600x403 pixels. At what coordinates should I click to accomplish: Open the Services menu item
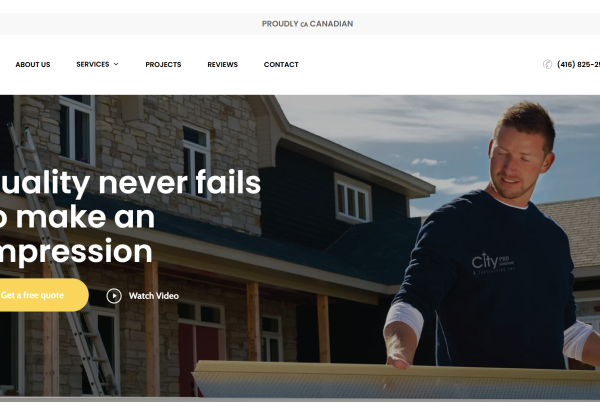click(x=93, y=64)
